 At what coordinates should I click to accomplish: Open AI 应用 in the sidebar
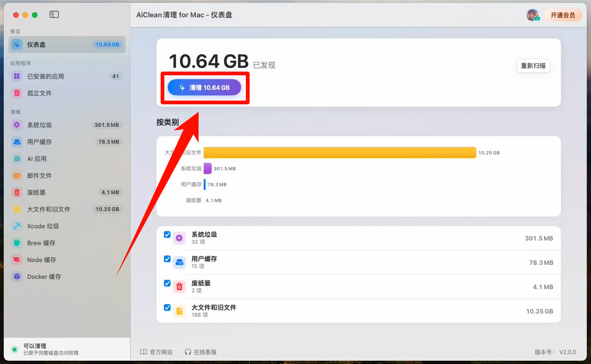[67, 159]
